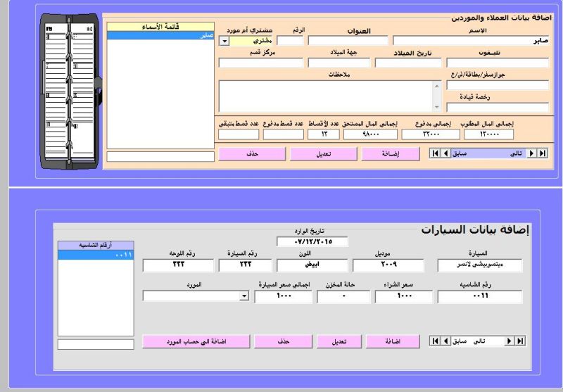Jump to last customer record in top form
The image size is (563, 392).
click(x=542, y=153)
